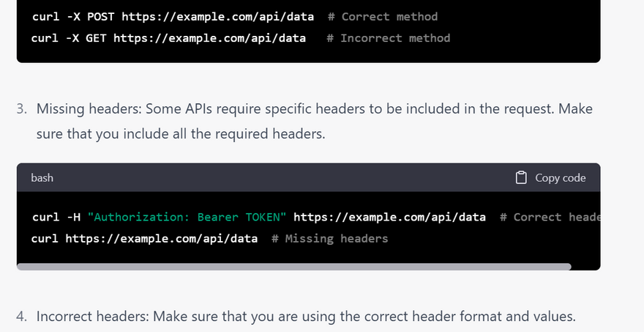Click the truncated "# Correct heade" comment

tap(549, 217)
